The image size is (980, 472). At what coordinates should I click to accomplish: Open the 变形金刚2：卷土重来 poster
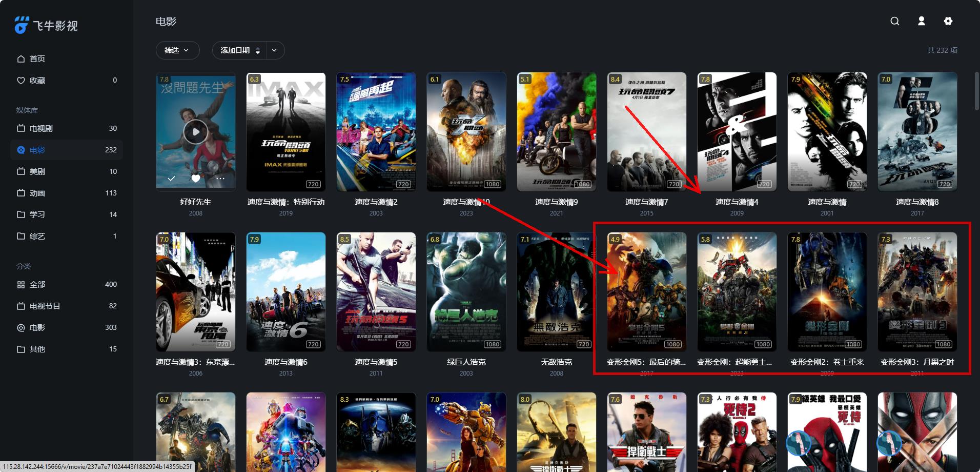coord(827,292)
